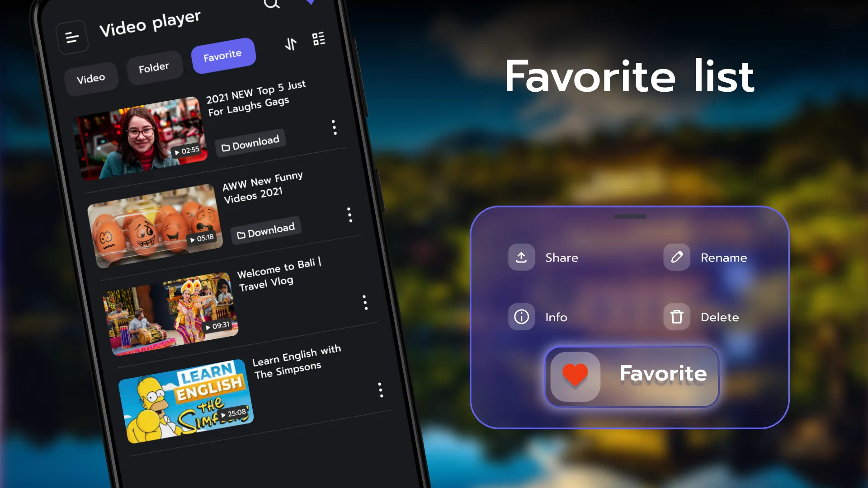Viewport: 868px width, 488px height.
Task: Click the Share icon in context menu
Action: click(x=521, y=257)
